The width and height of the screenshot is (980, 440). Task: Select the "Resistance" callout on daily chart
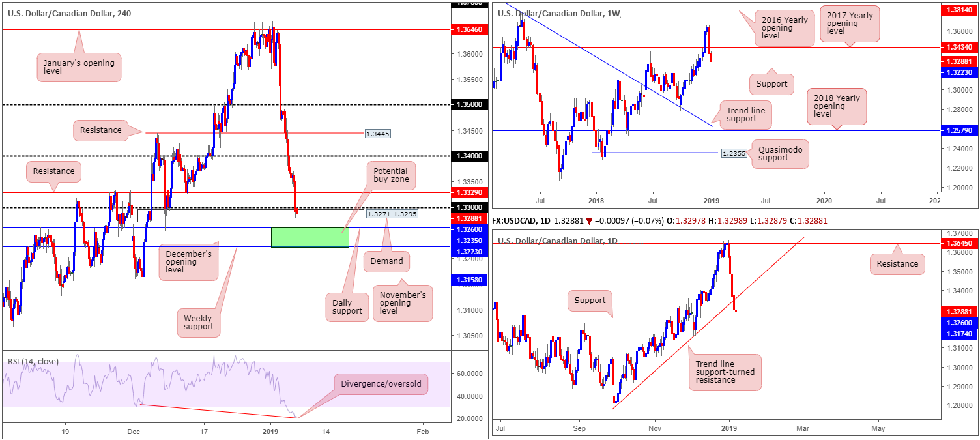[897, 263]
